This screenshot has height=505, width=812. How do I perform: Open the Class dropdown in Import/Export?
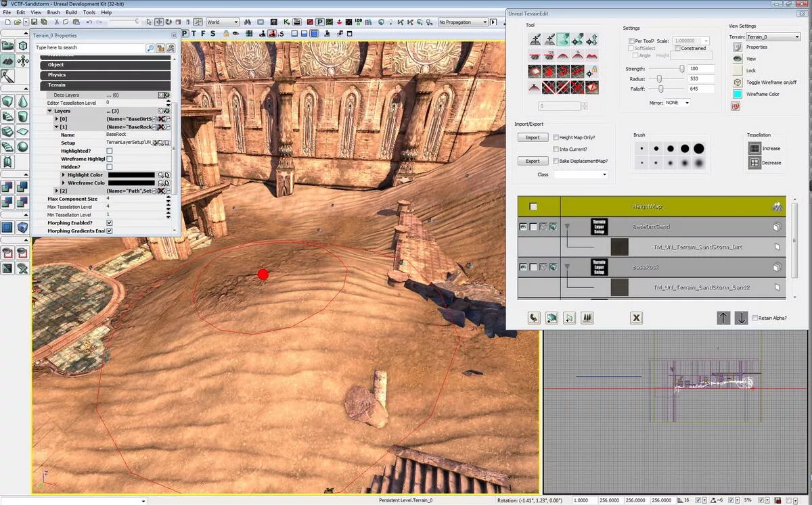point(581,174)
